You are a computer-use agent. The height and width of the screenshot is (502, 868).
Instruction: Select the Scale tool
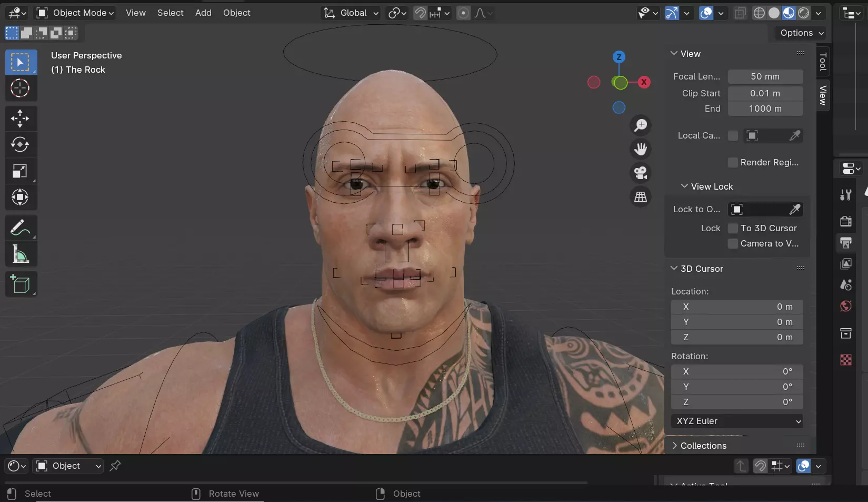point(21,171)
